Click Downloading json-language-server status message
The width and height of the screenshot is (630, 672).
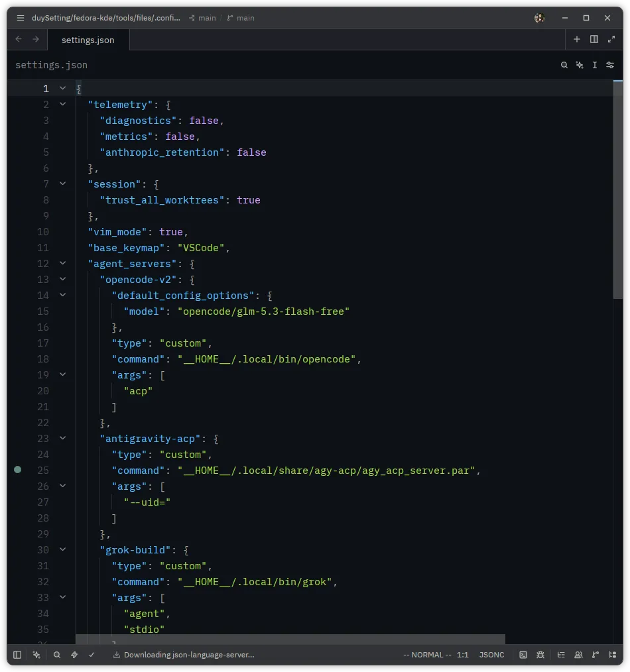[x=189, y=655]
